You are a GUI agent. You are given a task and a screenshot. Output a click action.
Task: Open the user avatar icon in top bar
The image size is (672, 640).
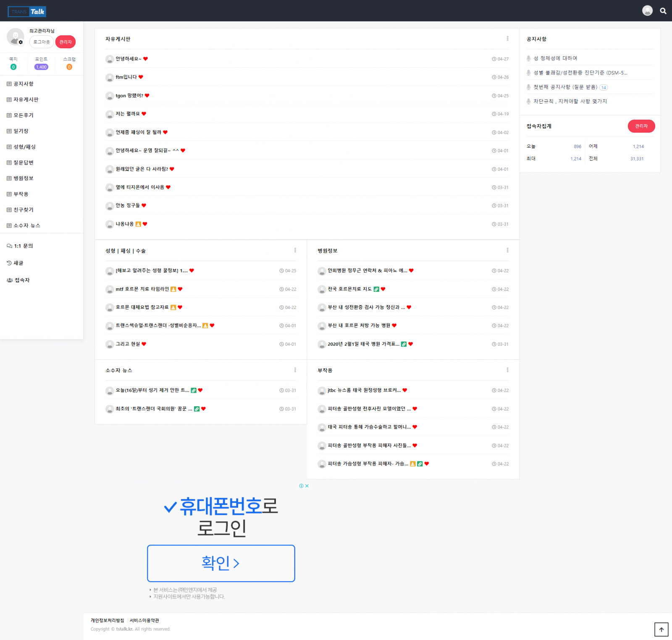pos(647,11)
